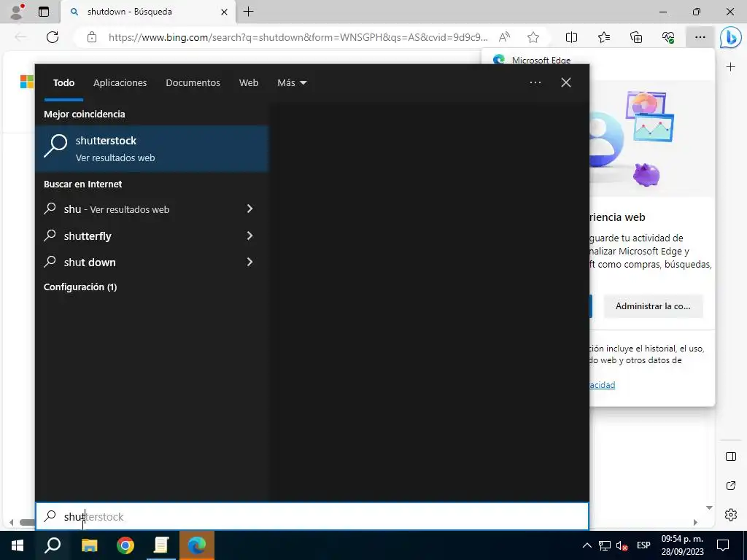Open Edge profile icon
Image resolution: width=747 pixels, height=560 pixels.
(17, 12)
